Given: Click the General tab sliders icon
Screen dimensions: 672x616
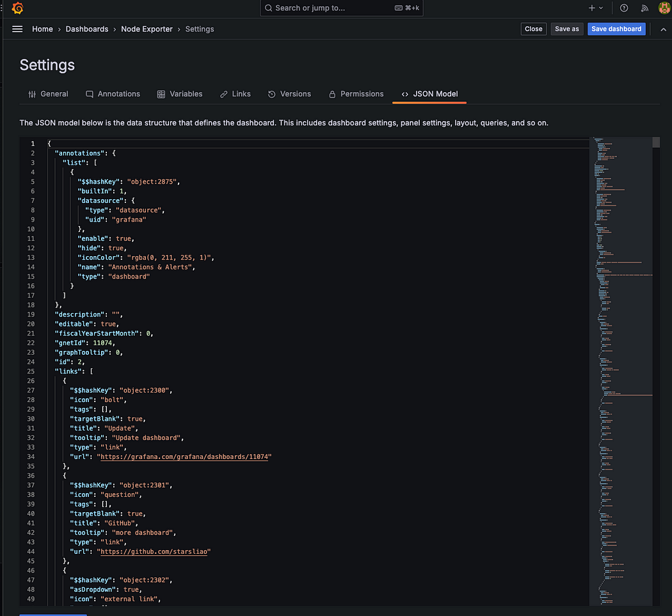Looking at the screenshot, I should [x=32, y=94].
